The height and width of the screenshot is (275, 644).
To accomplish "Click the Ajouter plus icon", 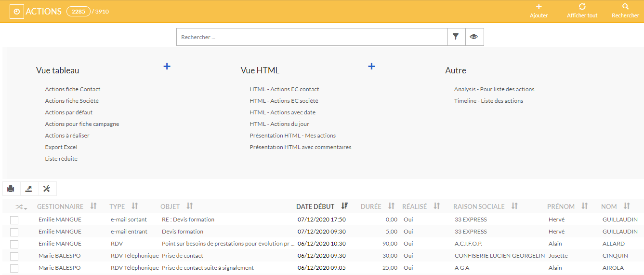I will point(539,7).
